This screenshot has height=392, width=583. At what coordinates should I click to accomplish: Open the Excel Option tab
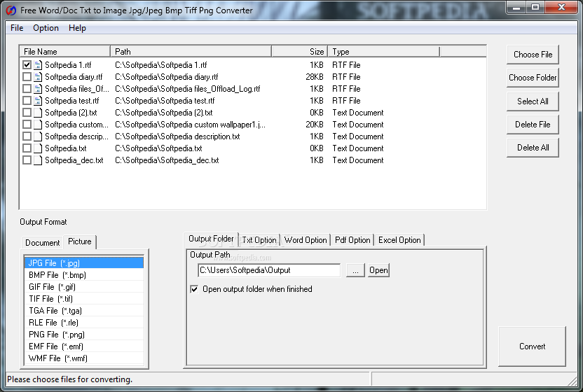pyautogui.click(x=399, y=240)
